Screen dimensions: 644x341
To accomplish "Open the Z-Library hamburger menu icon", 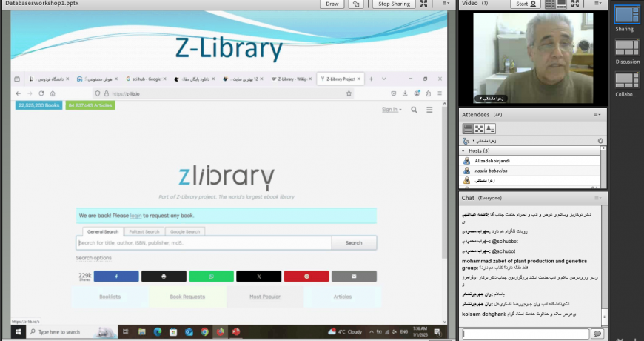I will tap(429, 110).
